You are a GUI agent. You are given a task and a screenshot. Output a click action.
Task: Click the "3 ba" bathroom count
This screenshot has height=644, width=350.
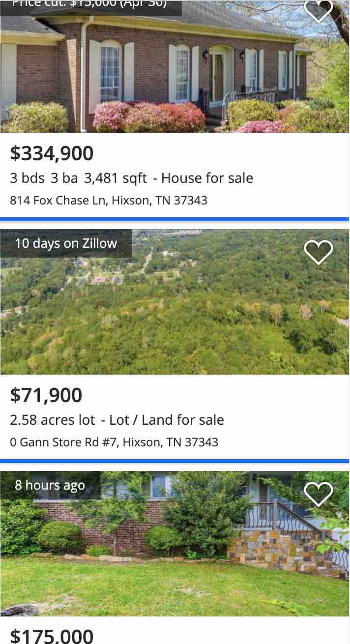(x=64, y=178)
